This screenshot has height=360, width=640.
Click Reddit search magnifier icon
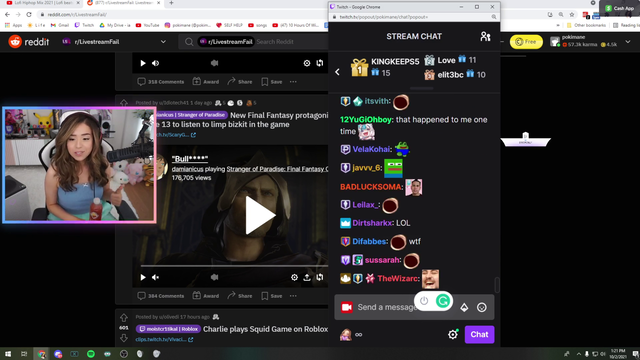pos(189,42)
